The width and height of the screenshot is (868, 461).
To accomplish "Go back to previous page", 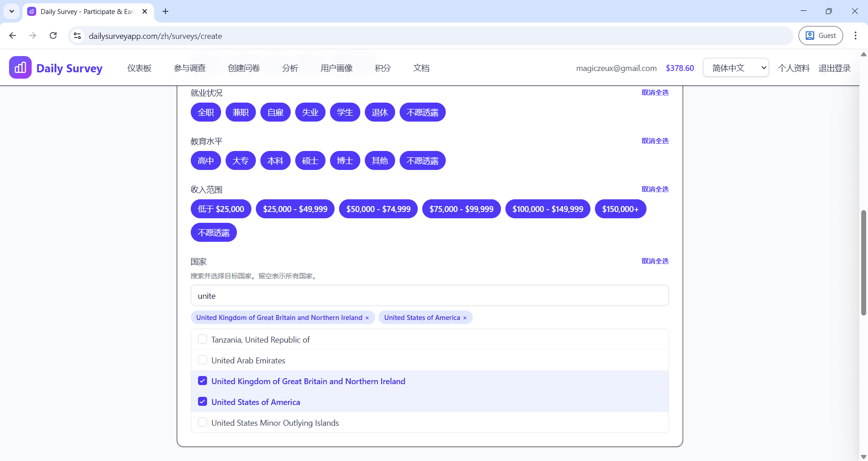I will click(13, 36).
